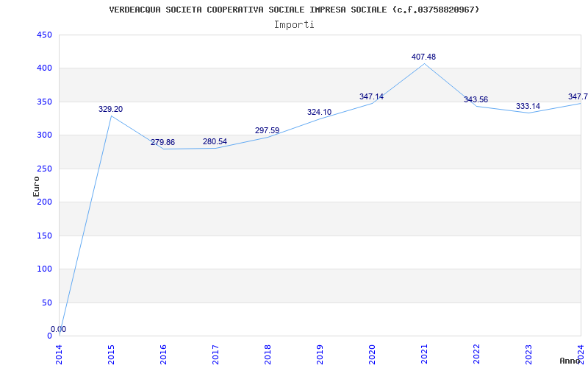Click the 324.10 data label
The image size is (588, 368).
pyautogui.click(x=319, y=112)
